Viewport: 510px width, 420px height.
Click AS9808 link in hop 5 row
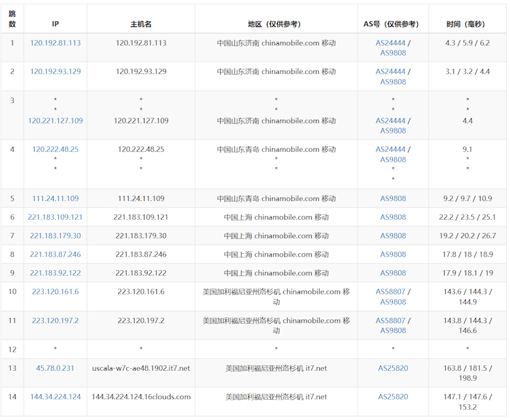click(x=393, y=198)
